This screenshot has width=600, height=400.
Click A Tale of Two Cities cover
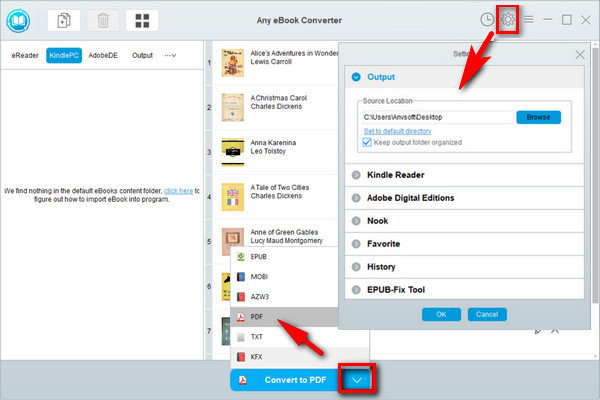233,197
